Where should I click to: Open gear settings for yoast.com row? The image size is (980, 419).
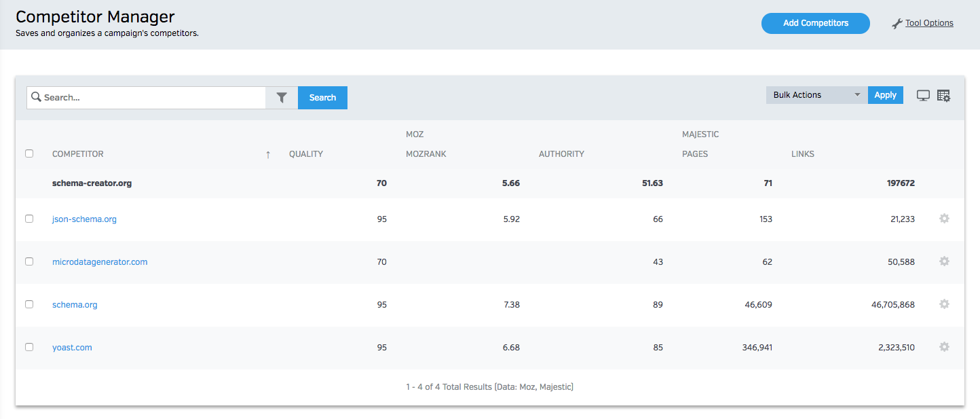pos(943,347)
